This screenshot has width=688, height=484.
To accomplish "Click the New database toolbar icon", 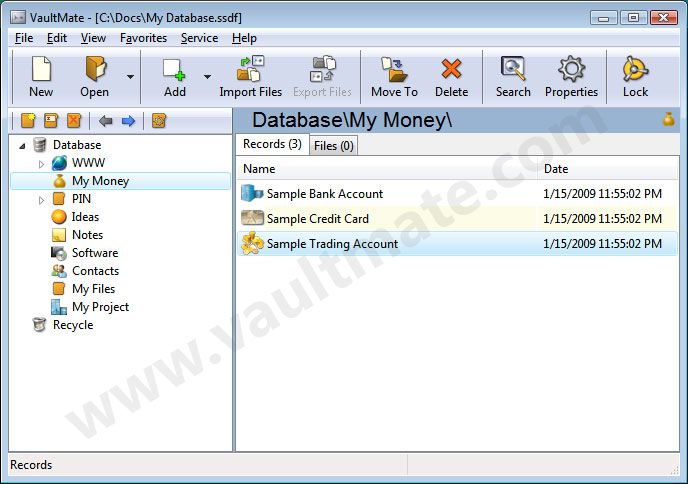I will point(41,75).
